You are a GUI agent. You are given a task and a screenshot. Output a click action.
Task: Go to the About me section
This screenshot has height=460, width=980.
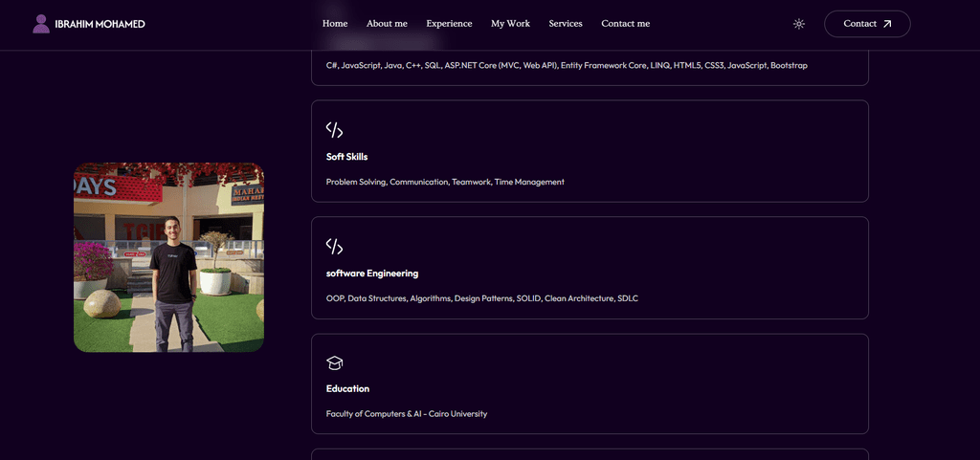coord(387,24)
